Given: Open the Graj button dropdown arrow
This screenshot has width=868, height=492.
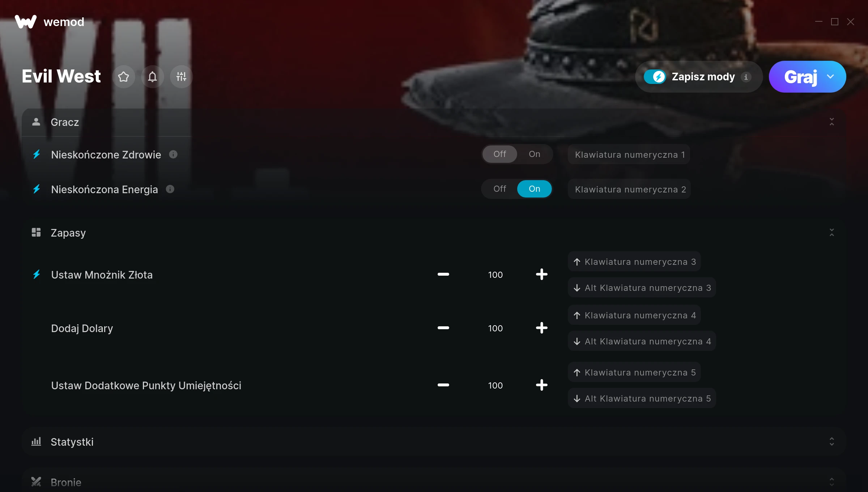Looking at the screenshot, I should [830, 77].
